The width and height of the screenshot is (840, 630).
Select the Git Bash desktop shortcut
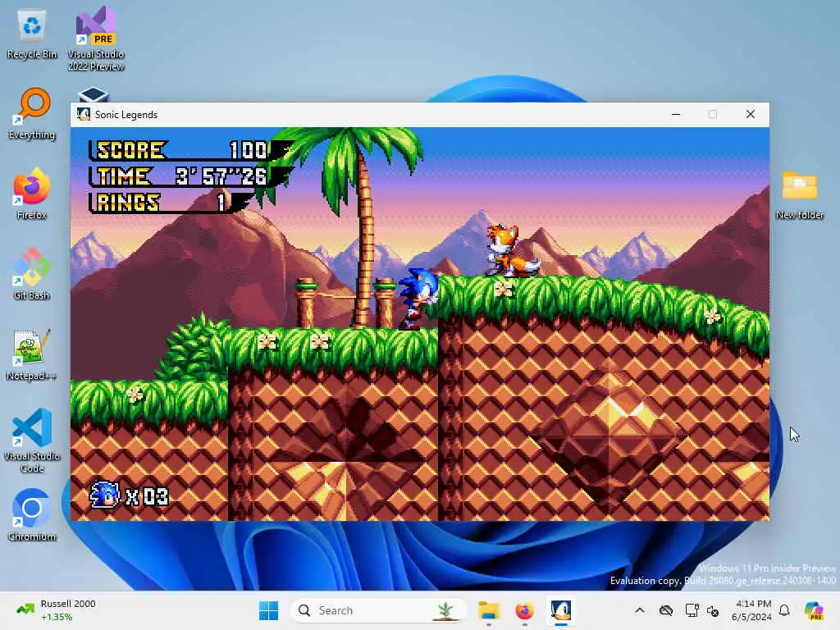(x=32, y=274)
